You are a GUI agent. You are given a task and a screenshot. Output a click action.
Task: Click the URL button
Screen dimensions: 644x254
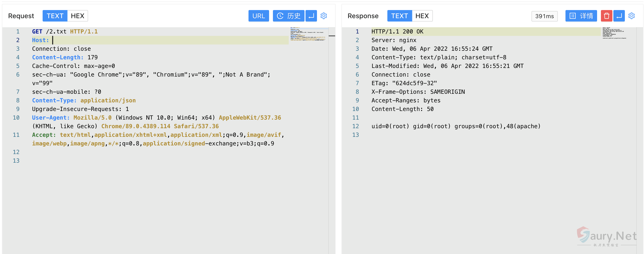click(x=259, y=16)
